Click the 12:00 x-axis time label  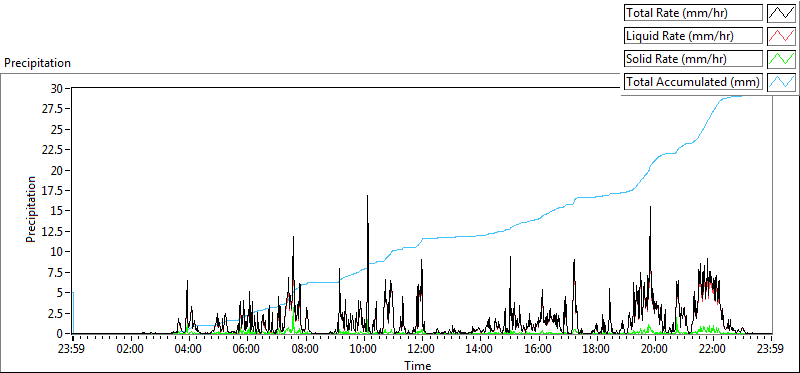click(x=422, y=349)
